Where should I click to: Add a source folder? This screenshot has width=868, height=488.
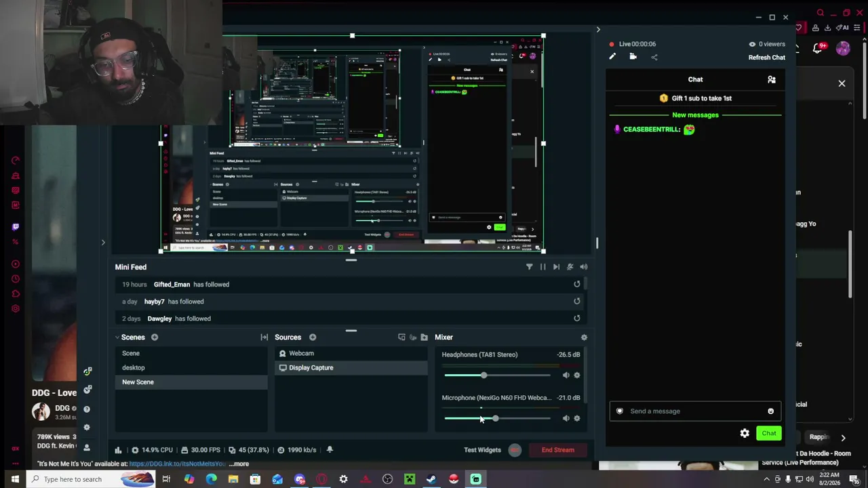pyautogui.click(x=425, y=338)
